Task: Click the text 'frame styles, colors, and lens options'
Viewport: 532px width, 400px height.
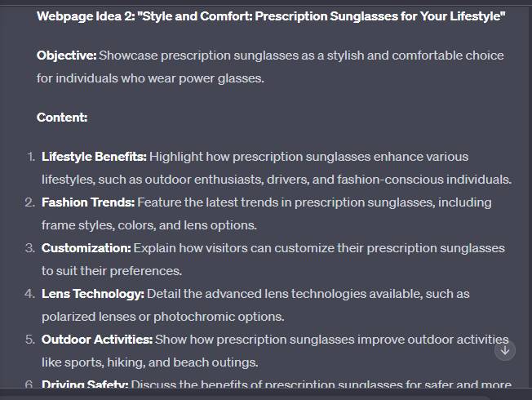Action: click(x=149, y=225)
